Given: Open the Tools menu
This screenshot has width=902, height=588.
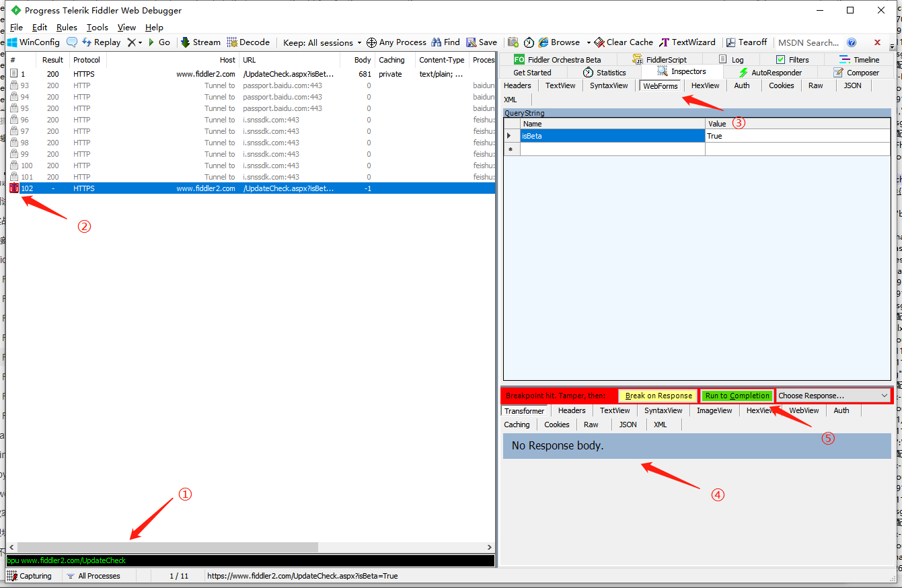Looking at the screenshot, I should [98, 28].
